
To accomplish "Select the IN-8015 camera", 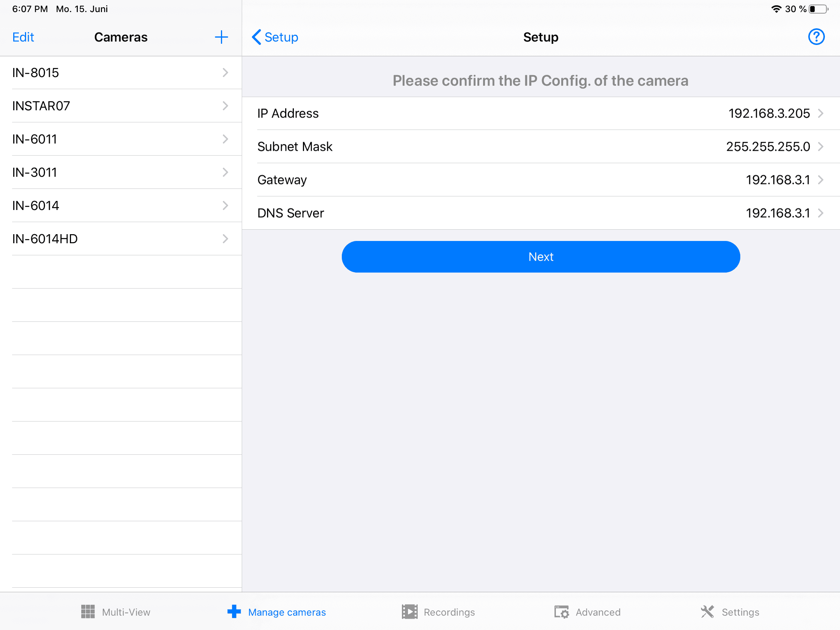I will coord(36,73).
